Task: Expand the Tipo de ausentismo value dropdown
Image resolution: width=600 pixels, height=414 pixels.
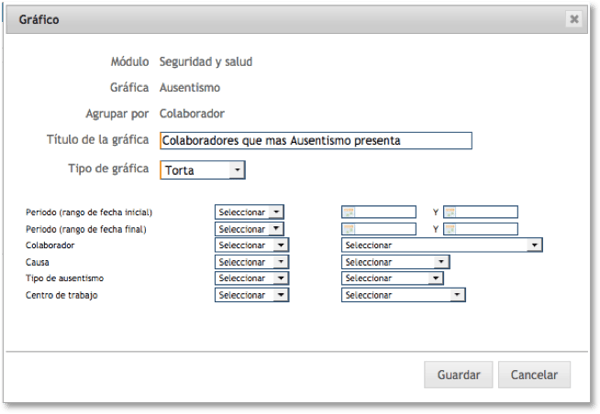Action: pos(393,278)
